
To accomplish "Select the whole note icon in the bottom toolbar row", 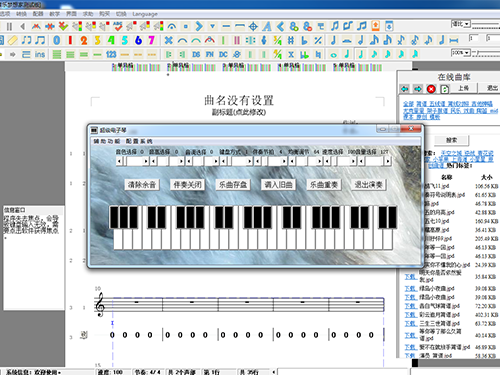I will tap(333, 55).
